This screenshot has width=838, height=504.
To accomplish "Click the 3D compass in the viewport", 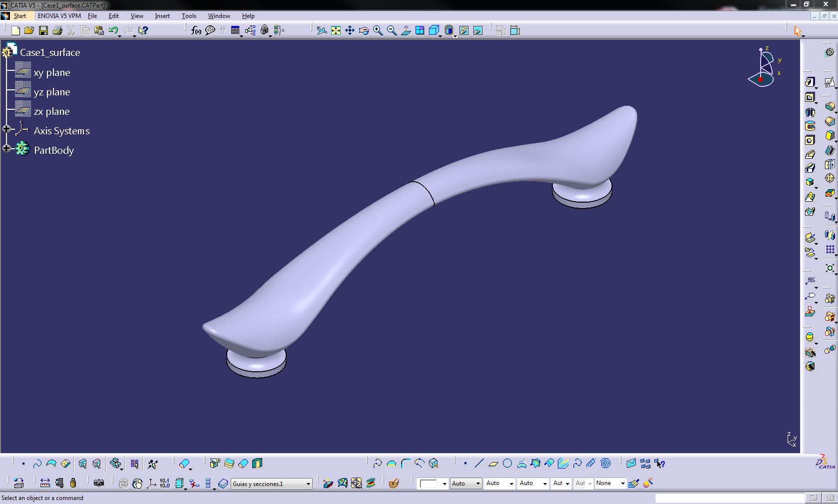I will pos(764,67).
